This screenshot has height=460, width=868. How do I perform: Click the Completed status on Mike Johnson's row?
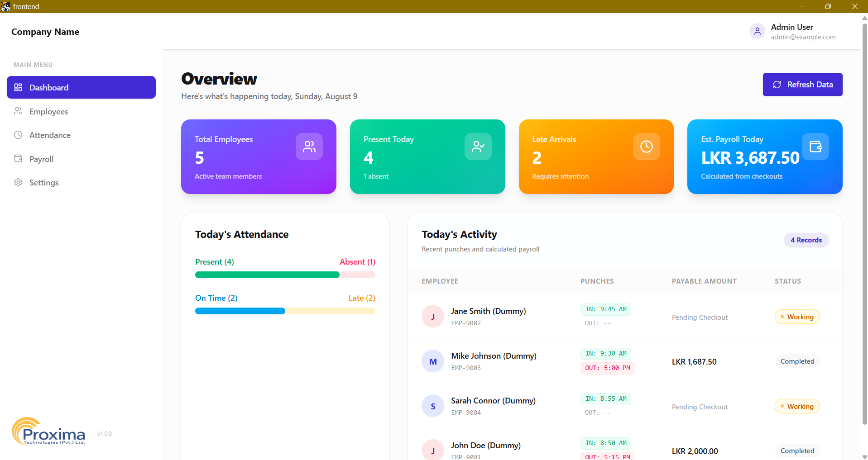coord(797,361)
